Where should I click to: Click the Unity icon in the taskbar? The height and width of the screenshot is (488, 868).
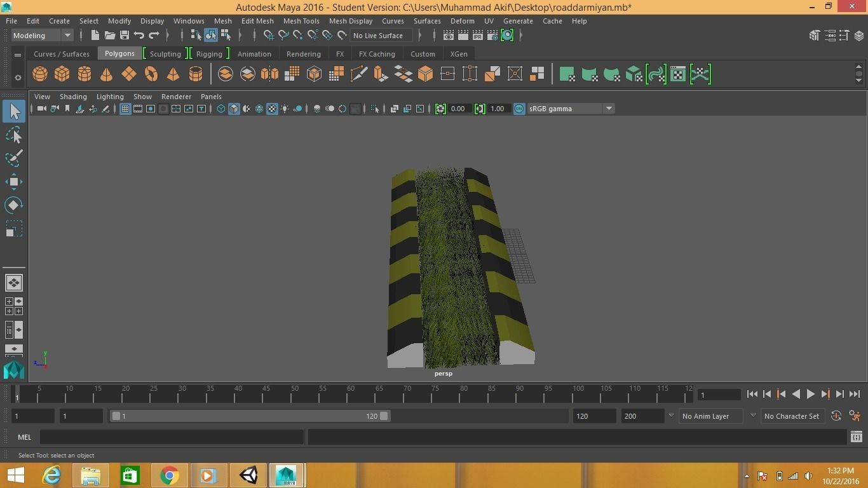tap(248, 475)
